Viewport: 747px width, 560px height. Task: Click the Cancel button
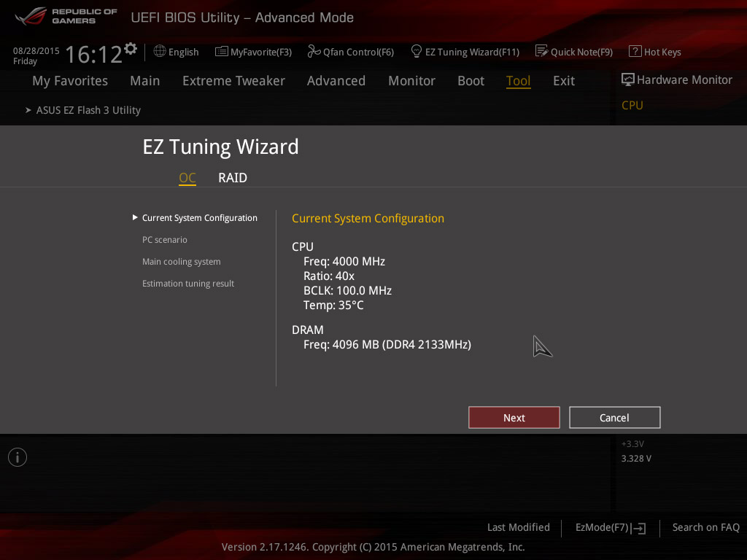[614, 418]
